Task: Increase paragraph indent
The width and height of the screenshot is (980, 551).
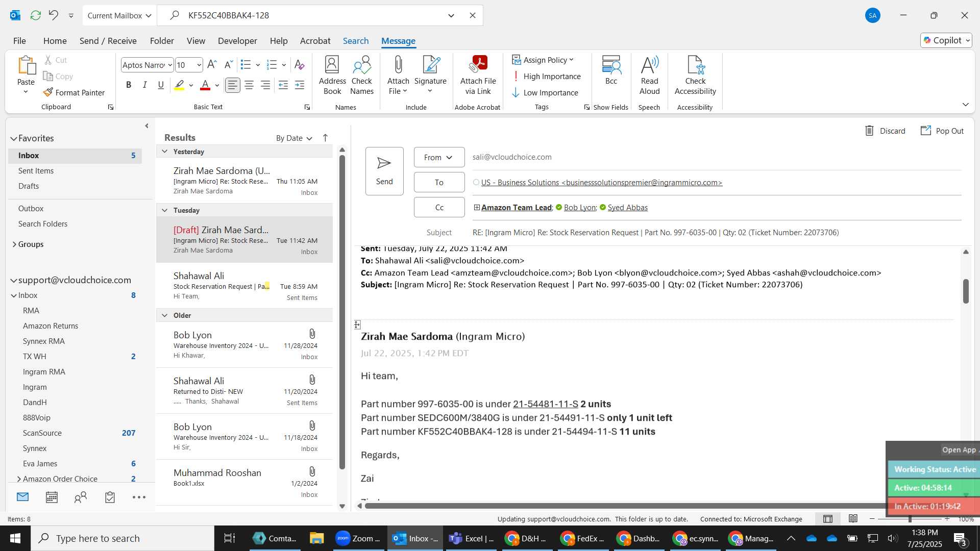Action: tap(300, 85)
